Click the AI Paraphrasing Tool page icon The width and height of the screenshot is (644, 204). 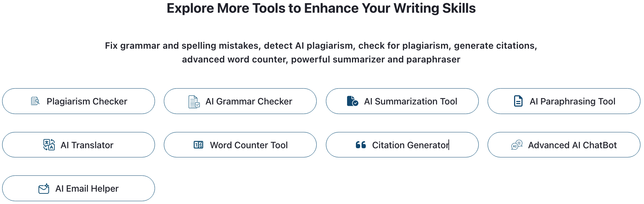pyautogui.click(x=518, y=101)
